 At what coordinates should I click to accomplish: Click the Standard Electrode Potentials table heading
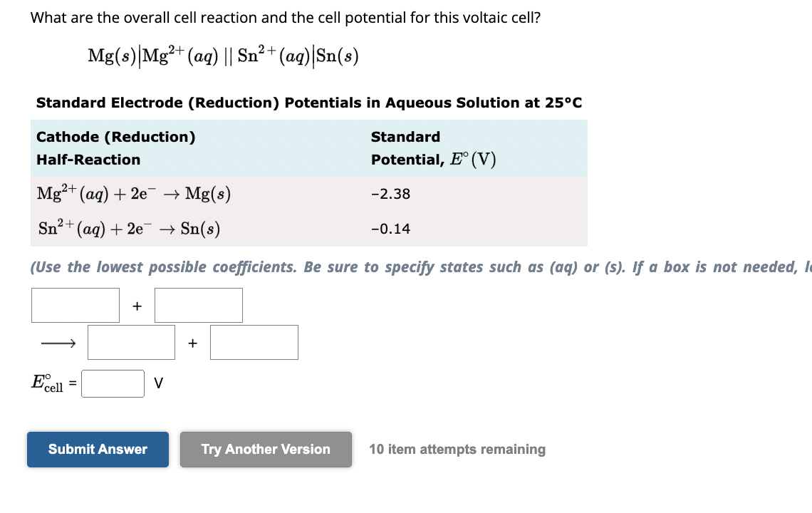pyautogui.click(x=308, y=103)
